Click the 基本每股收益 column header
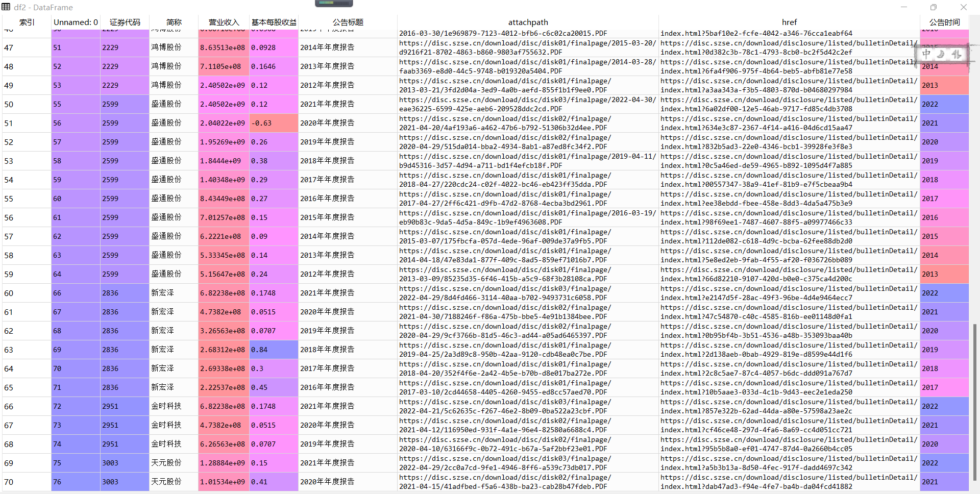Image resolution: width=980 pixels, height=494 pixels. (274, 22)
